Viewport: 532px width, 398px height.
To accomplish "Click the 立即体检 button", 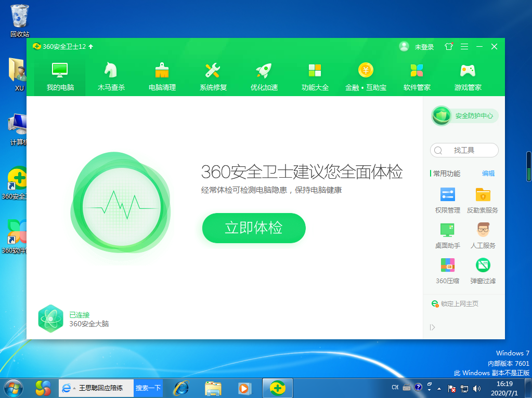I will tap(253, 228).
